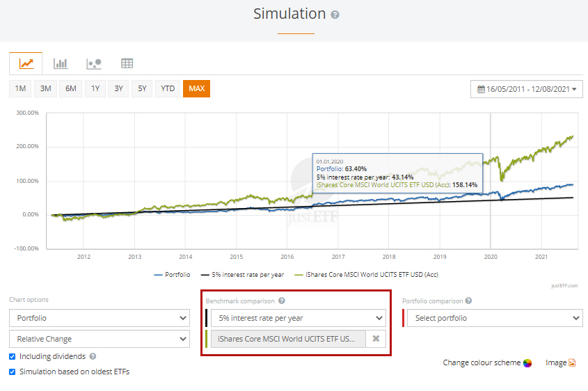The height and width of the screenshot is (391, 588).
Task: Switch to the line chart view icon
Action: tap(26, 63)
